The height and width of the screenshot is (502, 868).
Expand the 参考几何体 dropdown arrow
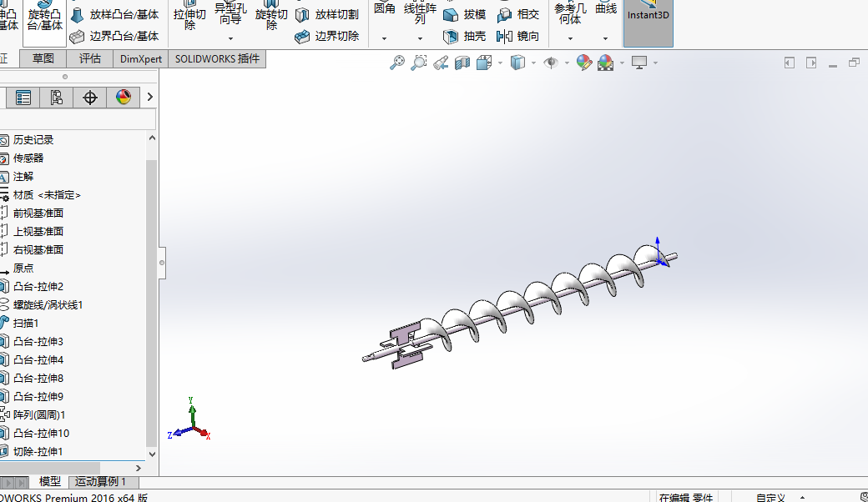[x=570, y=38]
